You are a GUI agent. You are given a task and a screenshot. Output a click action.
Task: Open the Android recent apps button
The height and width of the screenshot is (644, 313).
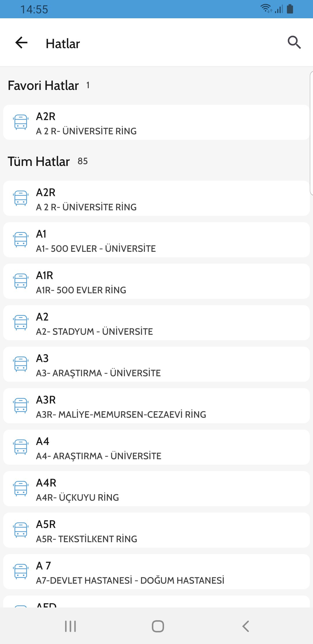(70, 626)
